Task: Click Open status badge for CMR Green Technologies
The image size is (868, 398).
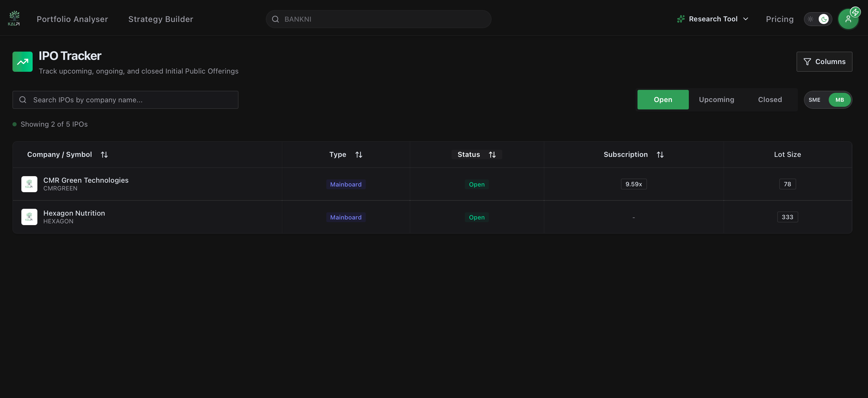Action: 476,184
